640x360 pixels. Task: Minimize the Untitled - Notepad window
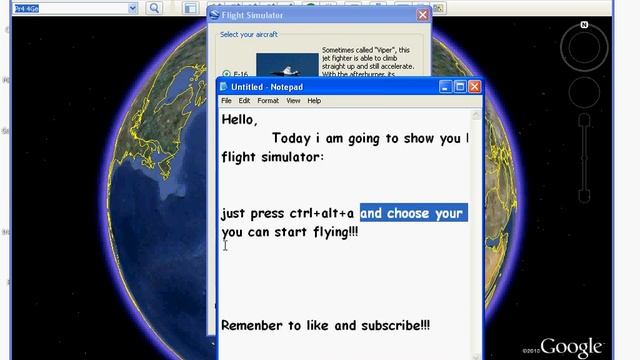[445, 87]
